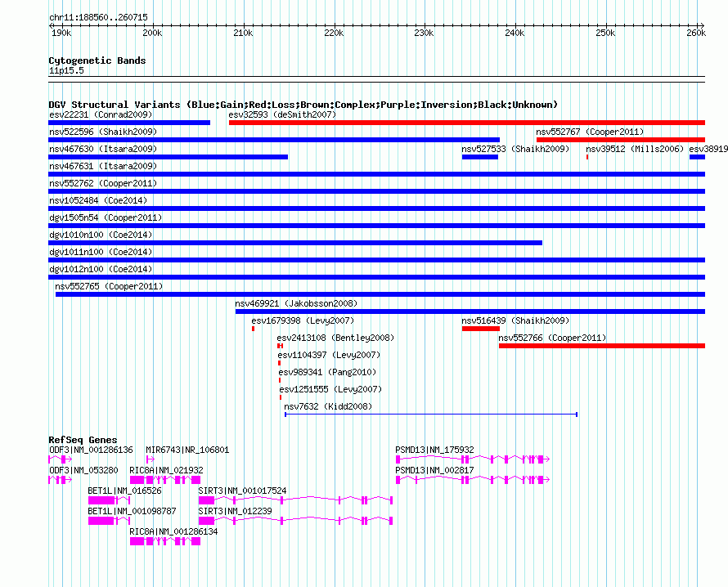Click BET1L|NM_016526 gene glyph
The width and height of the screenshot is (728, 587).
point(109,500)
